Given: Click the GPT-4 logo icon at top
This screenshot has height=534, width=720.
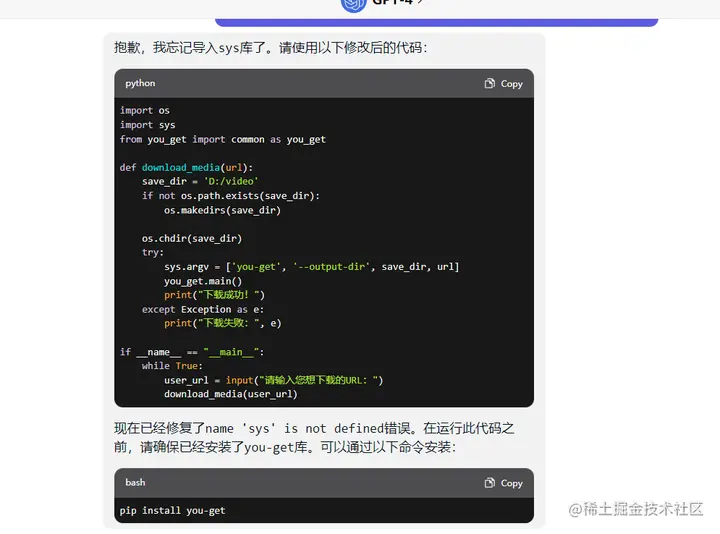Looking at the screenshot, I should pyautogui.click(x=353, y=5).
